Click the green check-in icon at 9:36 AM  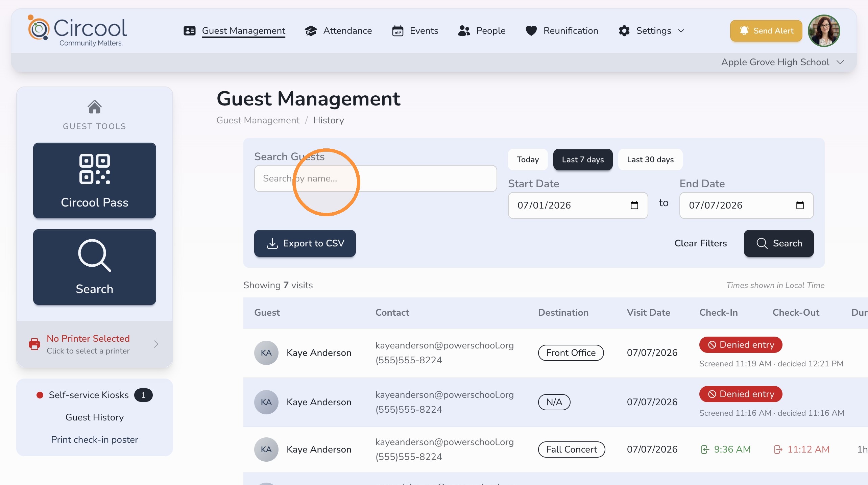click(705, 449)
